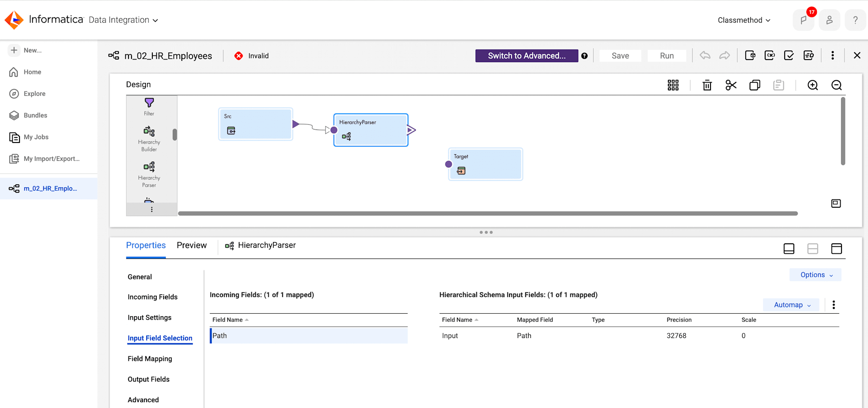Click the Save button
Image resolution: width=868 pixels, height=408 pixels.
[621, 56]
